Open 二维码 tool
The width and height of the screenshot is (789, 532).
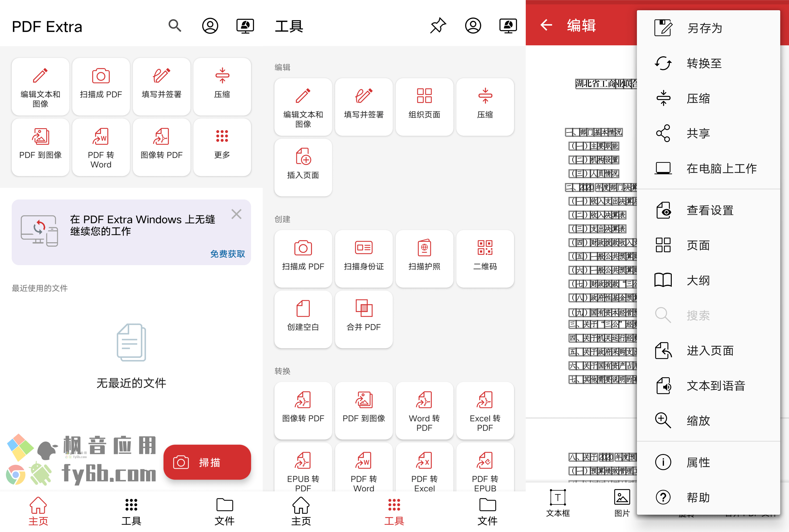click(485, 259)
